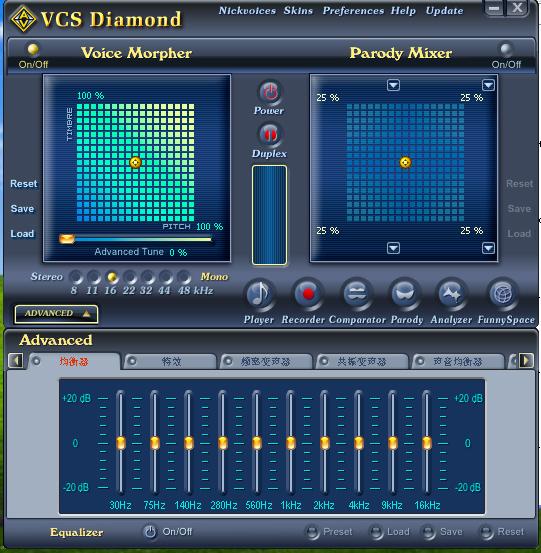
Task: Open top-center Parody Mixer dropdown
Action: [x=393, y=85]
